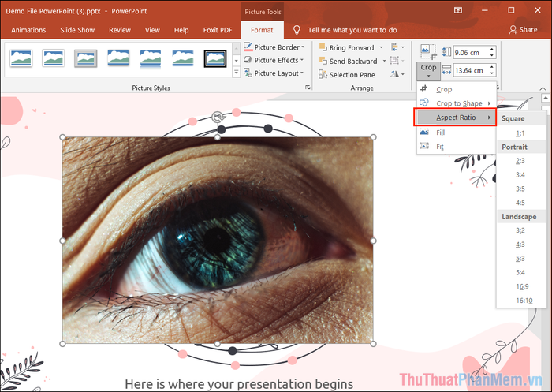Choose the 5:3 landscape ratio
This screenshot has height=392, width=552.
[x=520, y=258]
